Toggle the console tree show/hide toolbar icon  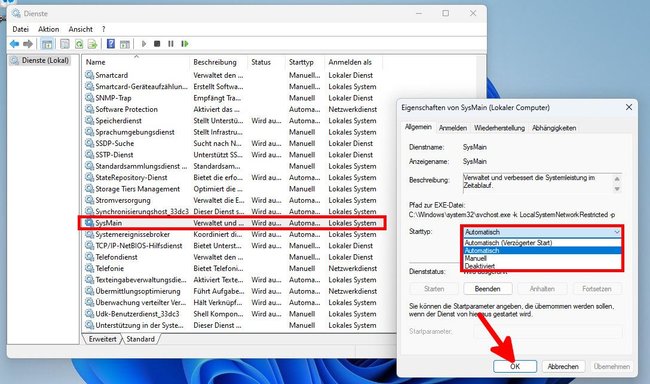[47, 44]
